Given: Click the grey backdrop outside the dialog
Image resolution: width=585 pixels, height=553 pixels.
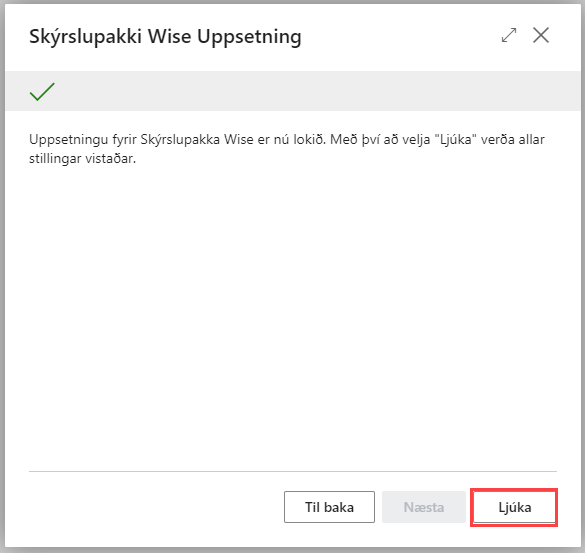Looking at the screenshot, I should (x=2, y=276).
